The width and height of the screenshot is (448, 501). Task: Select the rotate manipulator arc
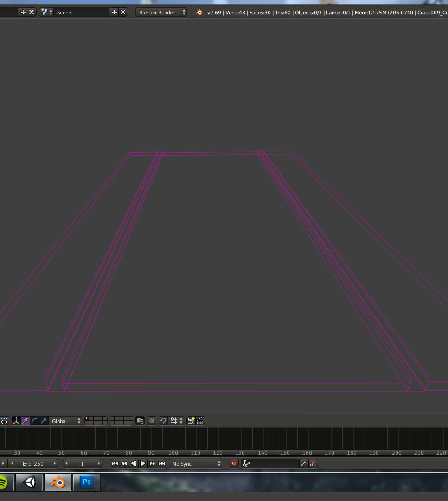[34, 421]
